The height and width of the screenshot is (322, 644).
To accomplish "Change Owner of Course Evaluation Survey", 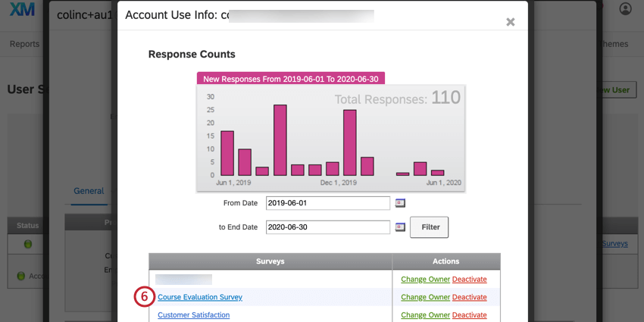I will pyautogui.click(x=425, y=297).
